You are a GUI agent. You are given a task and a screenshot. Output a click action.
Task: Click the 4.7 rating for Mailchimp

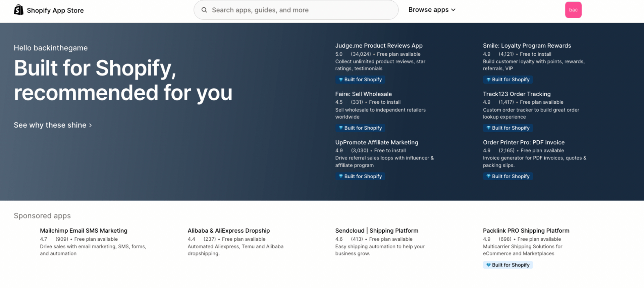point(44,239)
